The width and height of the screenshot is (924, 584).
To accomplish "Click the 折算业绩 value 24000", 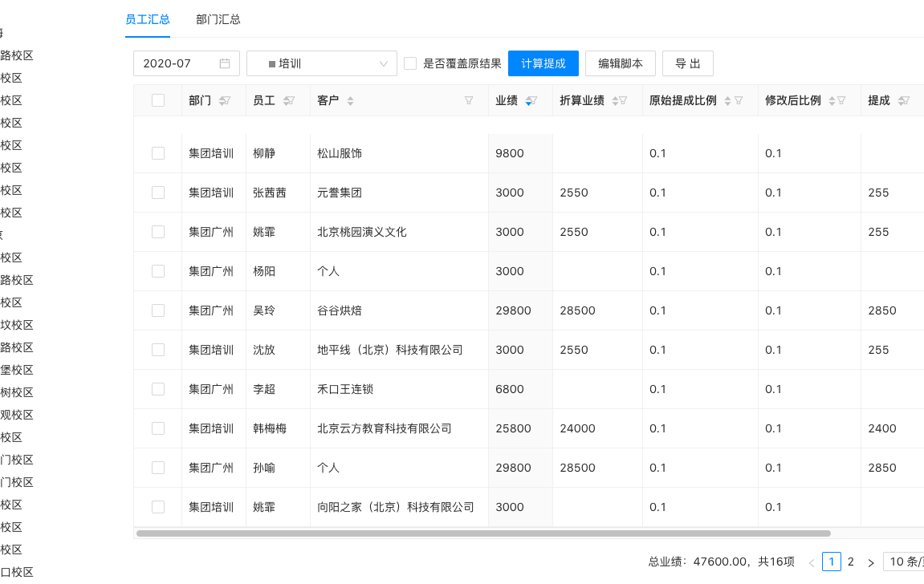I will click(577, 428).
